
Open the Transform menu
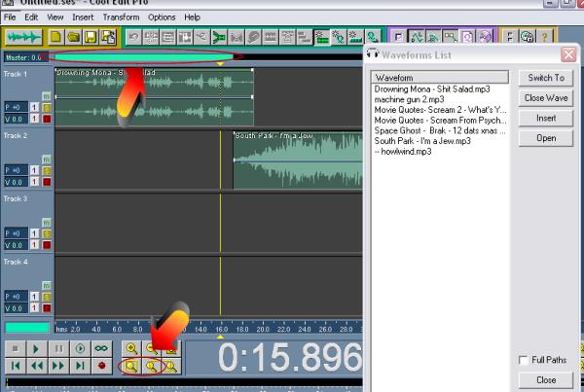pyautogui.click(x=121, y=18)
